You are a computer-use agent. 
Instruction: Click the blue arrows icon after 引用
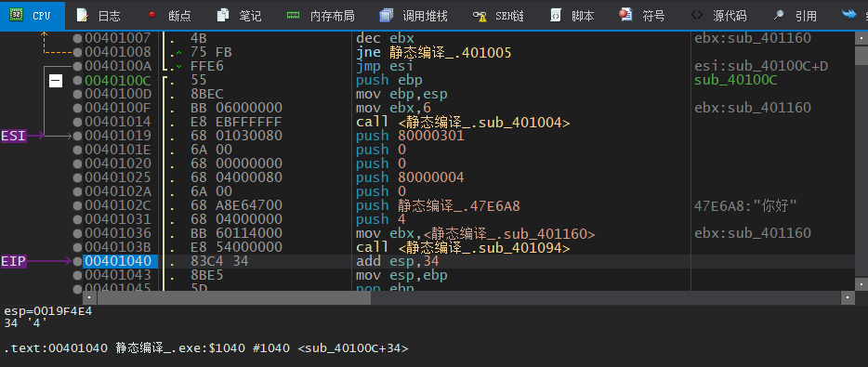tap(849, 14)
